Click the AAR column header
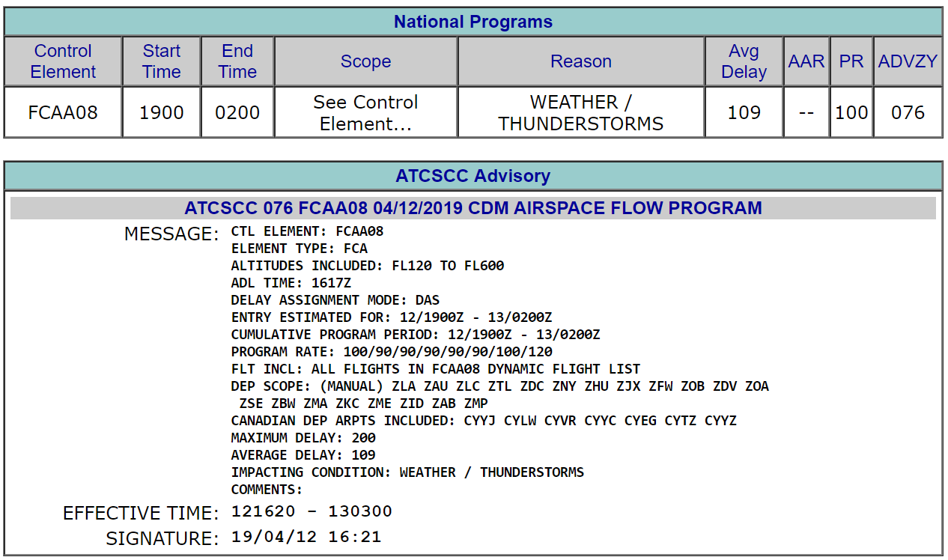 [x=806, y=61]
